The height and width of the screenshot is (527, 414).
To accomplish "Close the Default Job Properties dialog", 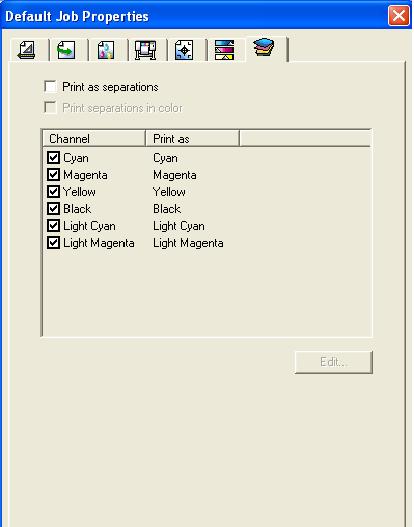I will (399, 15).
